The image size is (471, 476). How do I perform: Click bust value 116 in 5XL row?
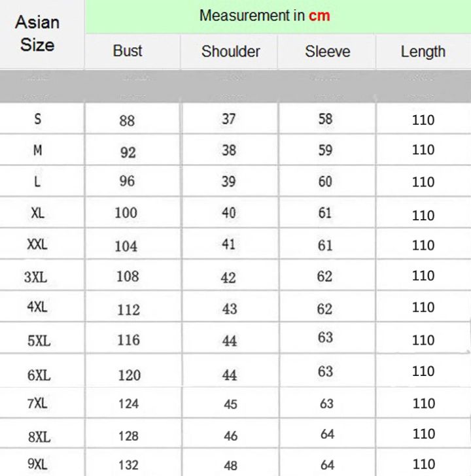point(128,339)
